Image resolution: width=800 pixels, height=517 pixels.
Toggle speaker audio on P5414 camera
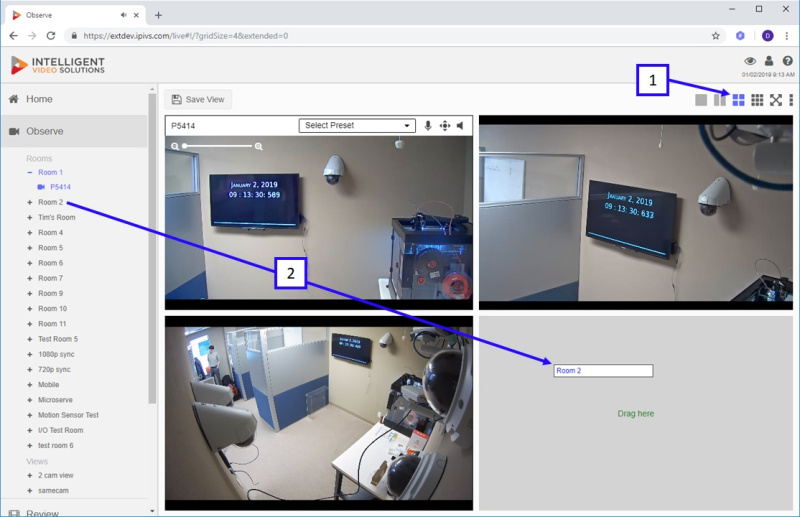tap(460, 126)
